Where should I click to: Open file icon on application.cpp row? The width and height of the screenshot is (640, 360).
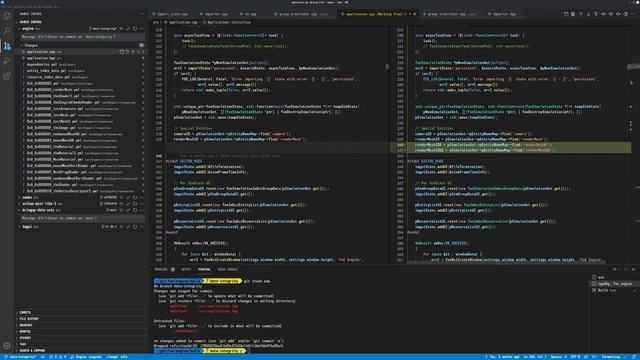tap(122, 52)
